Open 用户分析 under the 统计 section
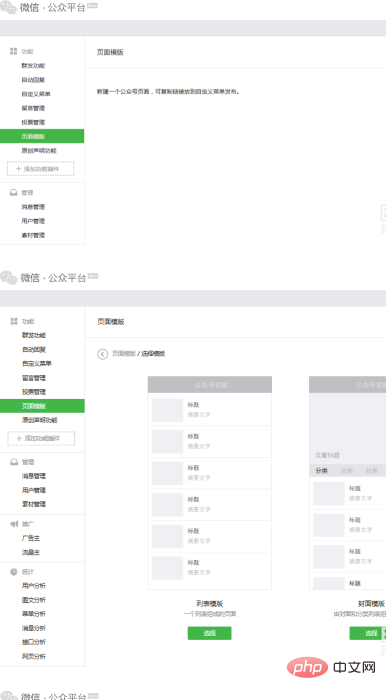Viewport: 386px width, 700px height. pyautogui.click(x=34, y=585)
